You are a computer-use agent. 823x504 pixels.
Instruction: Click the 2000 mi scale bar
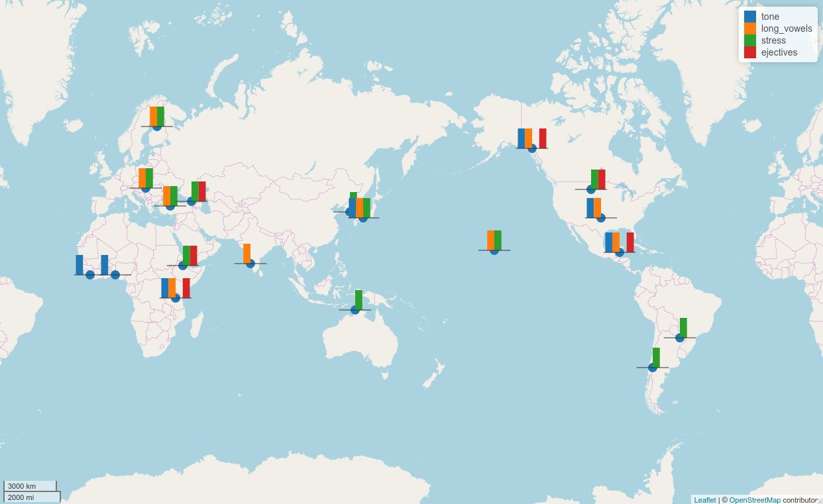(32, 497)
